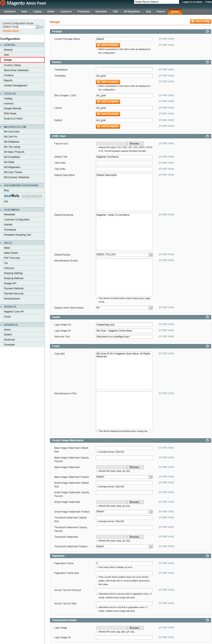
Task: Open the Catalog top menu
Action: (x=37, y=12)
